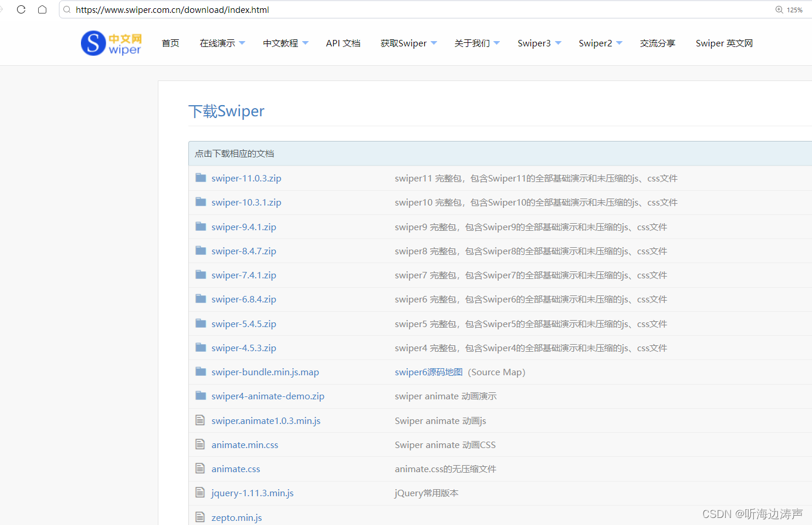The height and width of the screenshot is (525, 812).
Task: Click folder icon beside swiper-7.4.1.zip
Action: pos(201,274)
